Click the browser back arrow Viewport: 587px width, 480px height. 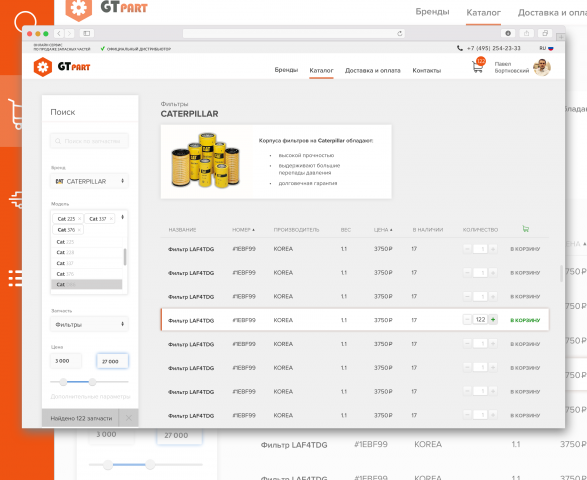click(x=59, y=33)
